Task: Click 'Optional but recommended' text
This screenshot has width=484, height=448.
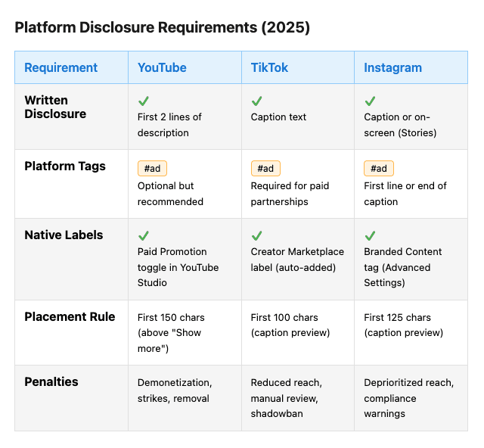Action: click(x=170, y=194)
